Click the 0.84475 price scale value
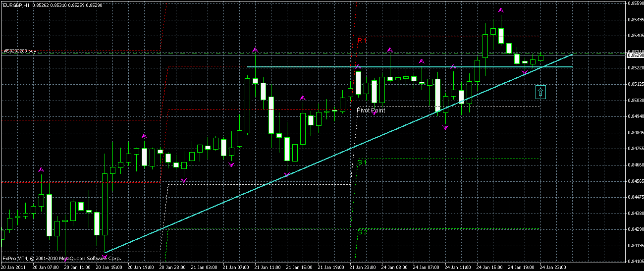The height and width of the screenshot is (271, 644). tap(635, 197)
